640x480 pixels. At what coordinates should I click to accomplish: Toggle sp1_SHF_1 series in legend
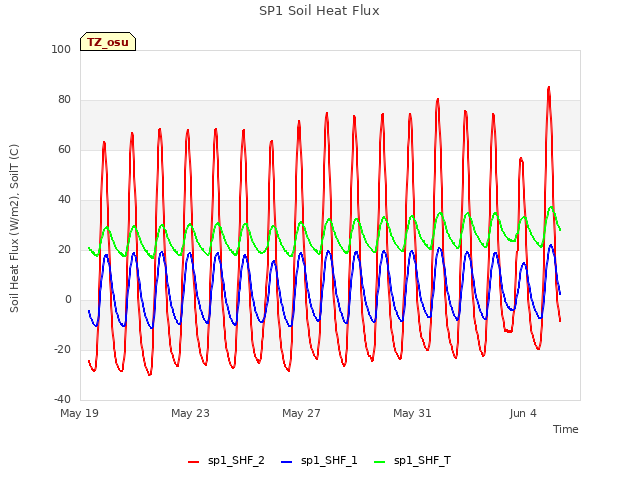click(x=319, y=461)
